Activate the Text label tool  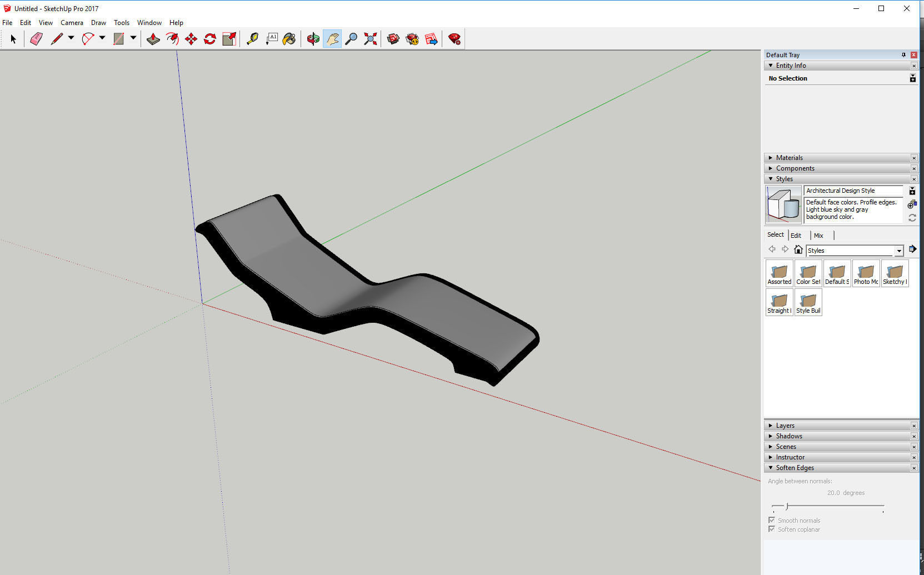(x=272, y=39)
